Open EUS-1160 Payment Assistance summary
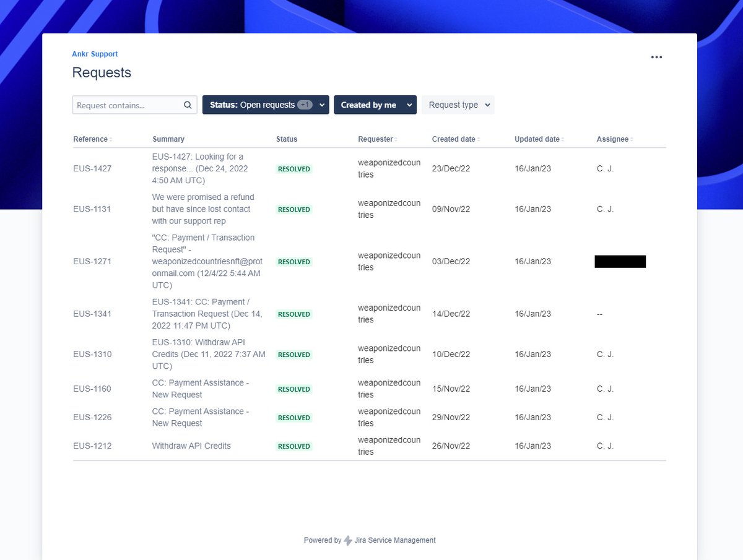This screenshot has height=560, width=743. (x=201, y=389)
